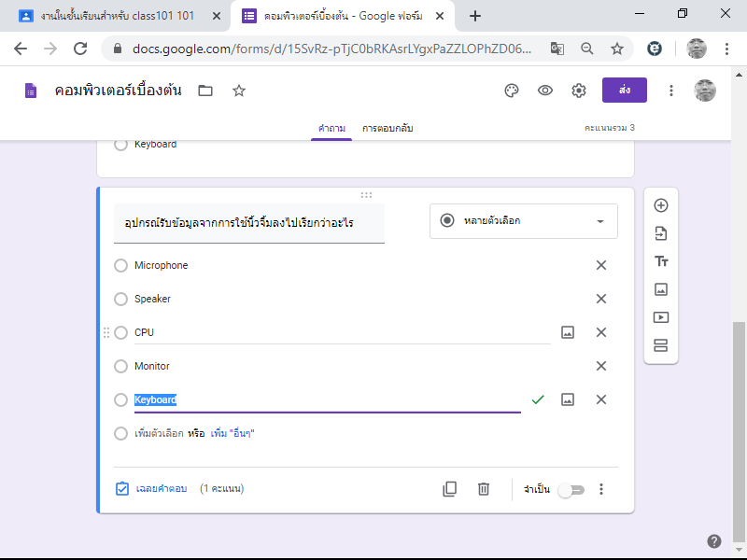Select the Microphone radio button

pos(121,265)
